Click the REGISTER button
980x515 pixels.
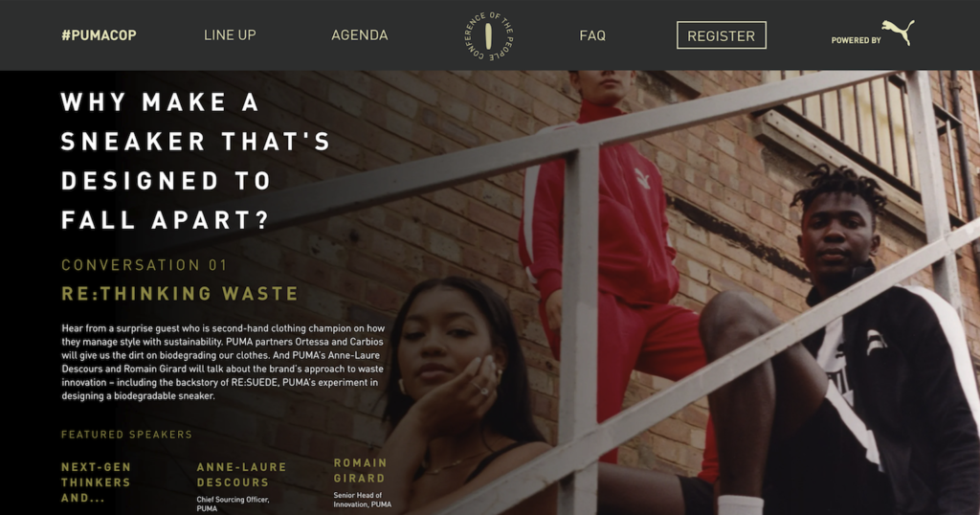(722, 35)
